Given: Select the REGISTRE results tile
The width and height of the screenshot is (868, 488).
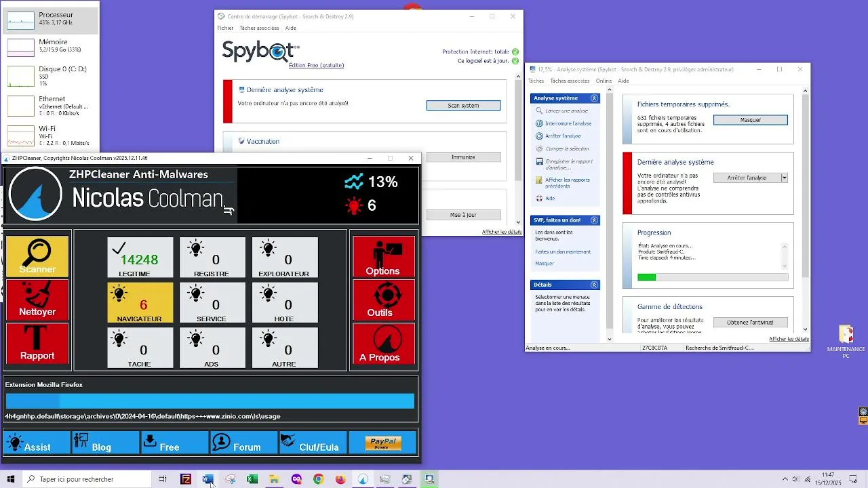Looking at the screenshot, I should 212,257.
